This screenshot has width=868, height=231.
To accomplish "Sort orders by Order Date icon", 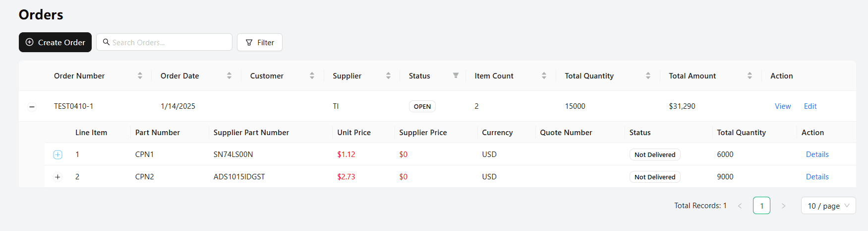I will coord(229,76).
